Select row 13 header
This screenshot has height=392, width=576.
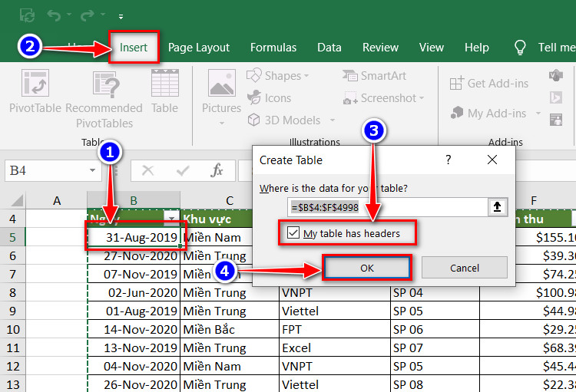pos(12,384)
